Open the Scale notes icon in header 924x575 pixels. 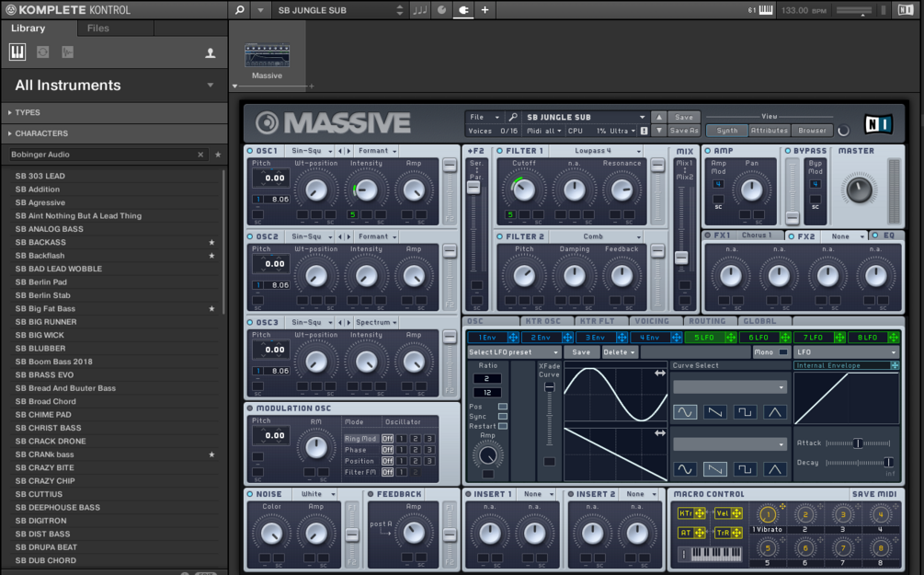click(x=420, y=10)
